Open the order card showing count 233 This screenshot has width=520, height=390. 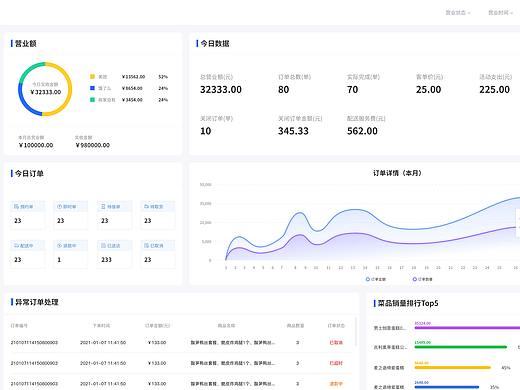click(x=115, y=254)
